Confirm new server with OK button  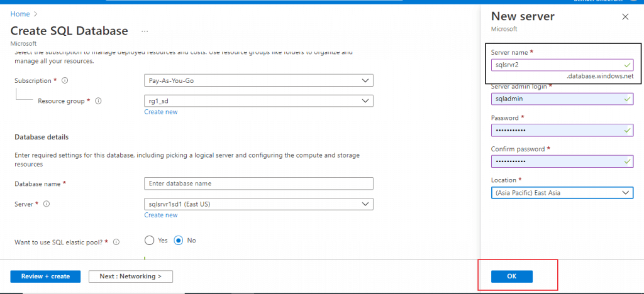[511, 276]
